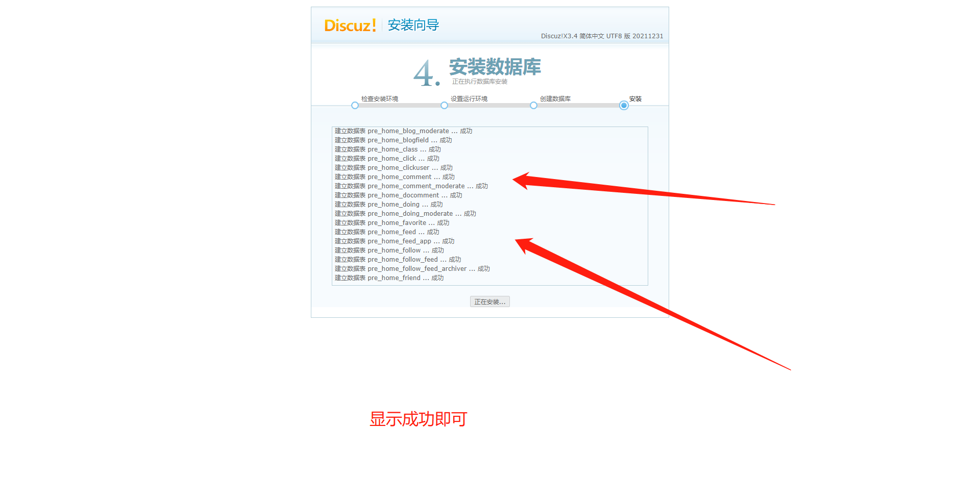The width and height of the screenshot is (980, 478).
Task: Select the pre_home_doing ... 成功 log line
Action: tap(389, 205)
